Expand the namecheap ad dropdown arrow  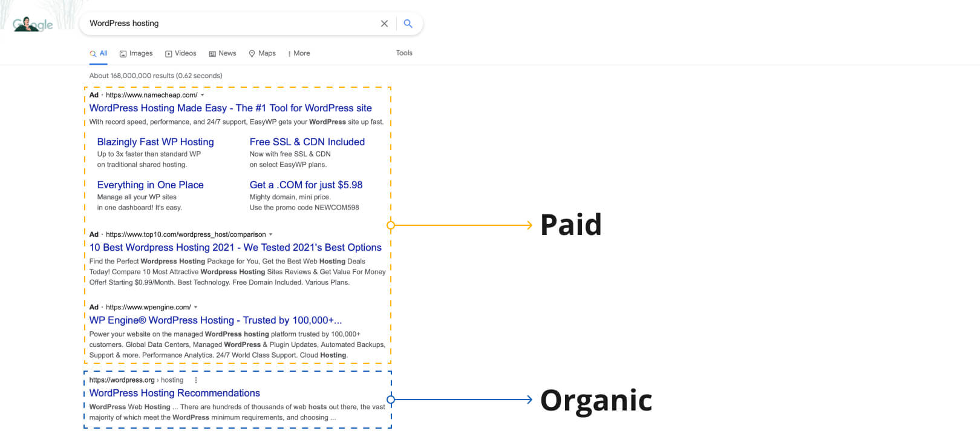pyautogui.click(x=203, y=95)
